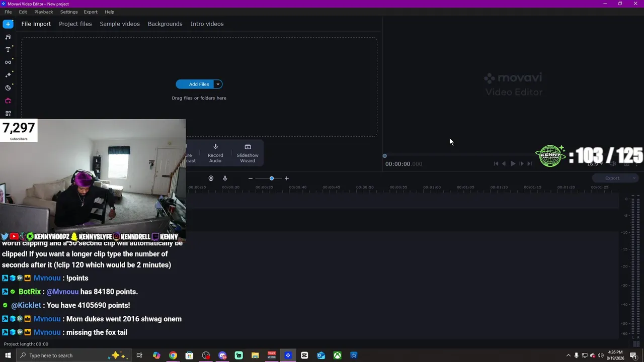Open Outlook from the taskbar

[x=321, y=355]
